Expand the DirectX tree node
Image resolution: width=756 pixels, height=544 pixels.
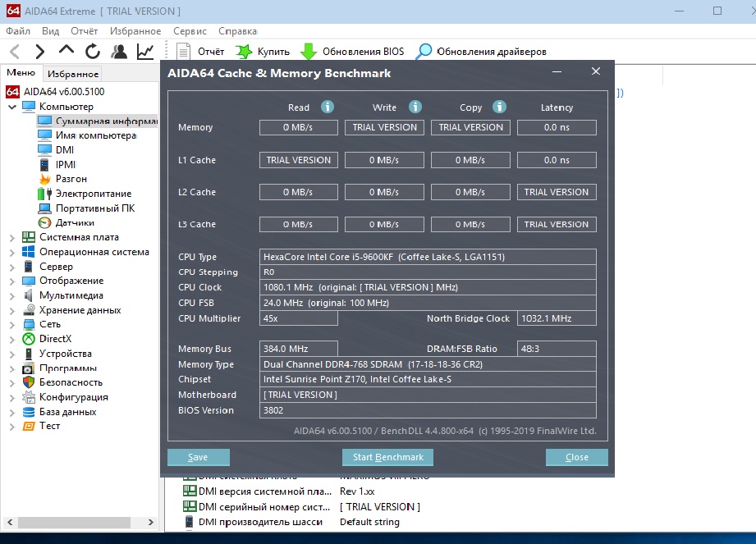pyautogui.click(x=12, y=339)
